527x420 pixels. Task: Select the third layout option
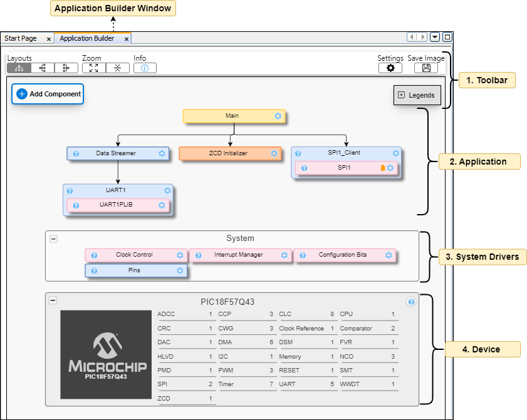tap(66, 68)
